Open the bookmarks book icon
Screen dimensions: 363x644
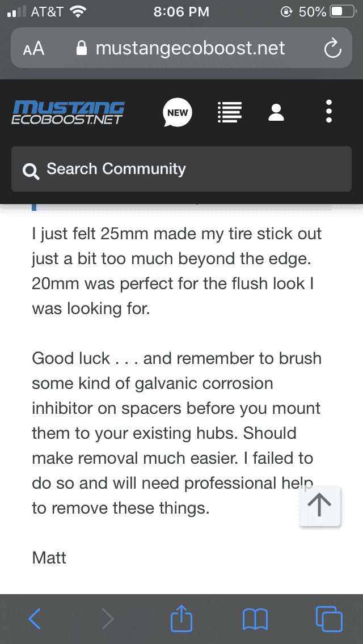click(255, 619)
